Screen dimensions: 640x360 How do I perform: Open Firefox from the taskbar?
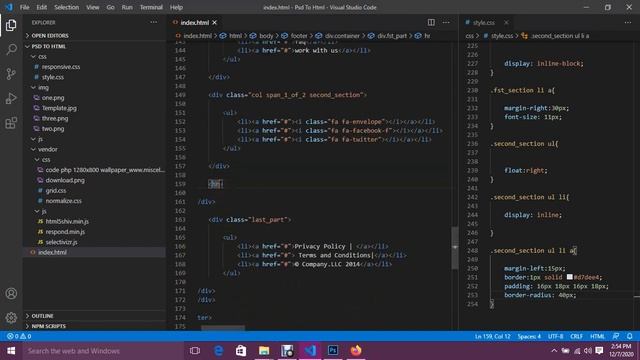356,351
